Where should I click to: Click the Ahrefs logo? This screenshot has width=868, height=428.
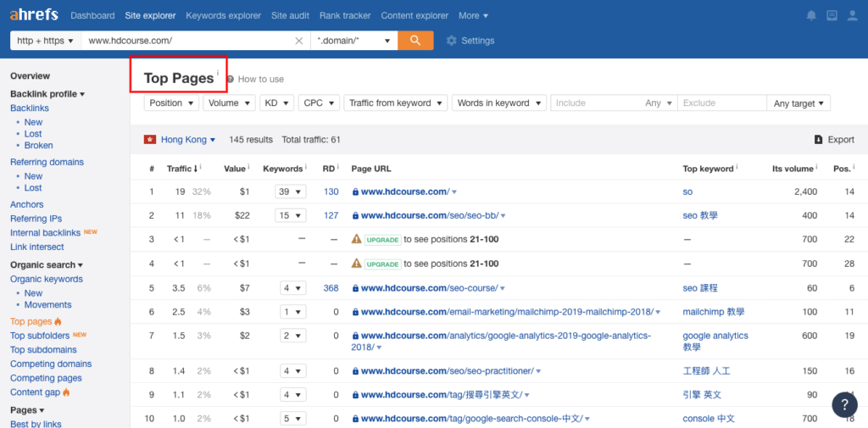click(x=34, y=15)
